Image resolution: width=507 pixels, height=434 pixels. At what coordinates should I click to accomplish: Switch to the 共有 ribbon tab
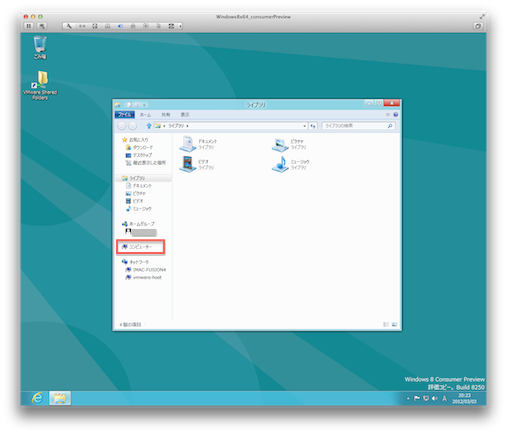tap(166, 115)
